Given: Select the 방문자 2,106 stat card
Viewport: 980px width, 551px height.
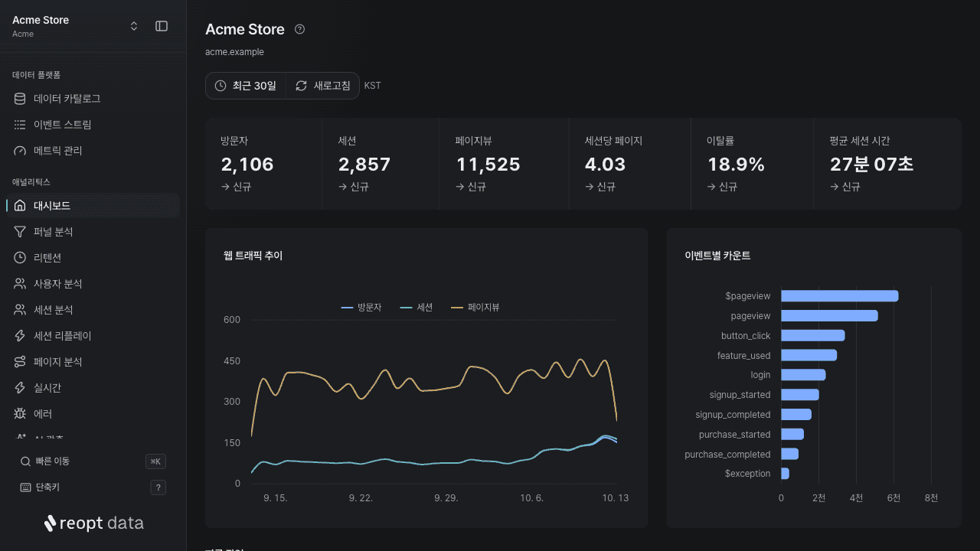Looking at the screenshot, I should 263,164.
